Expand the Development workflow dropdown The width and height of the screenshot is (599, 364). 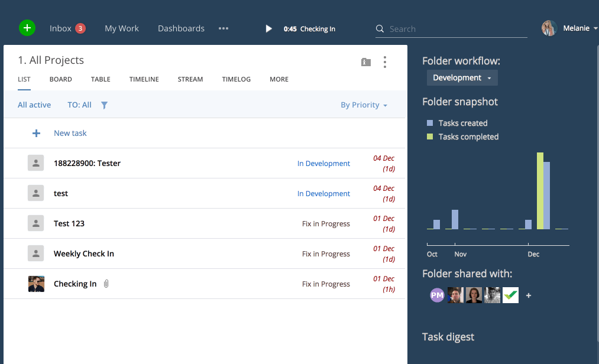[x=462, y=78]
